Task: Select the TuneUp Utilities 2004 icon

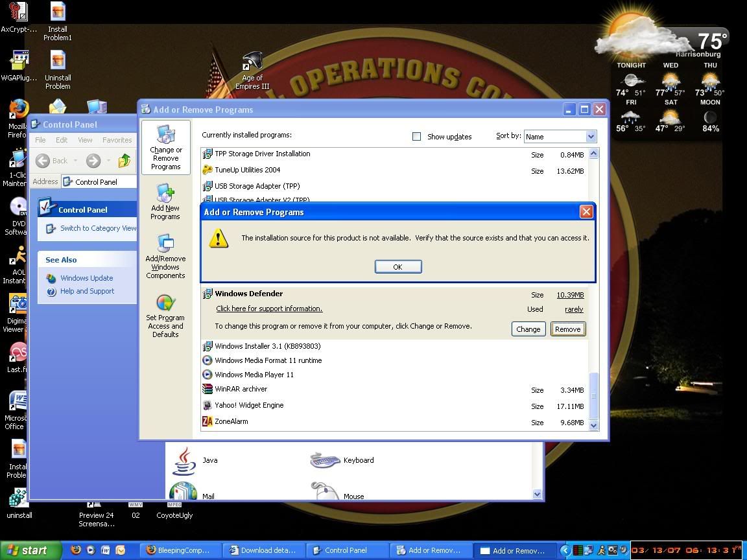Action: (x=207, y=170)
